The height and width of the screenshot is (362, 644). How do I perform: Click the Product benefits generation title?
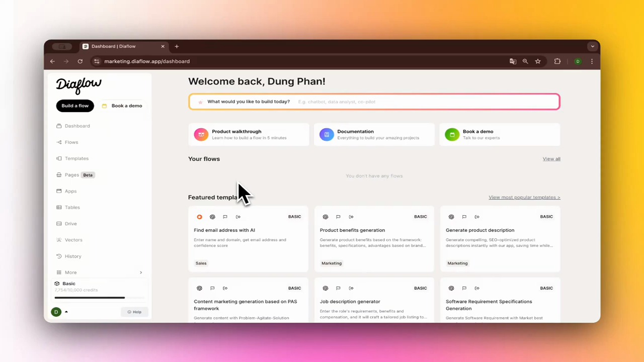point(352,230)
